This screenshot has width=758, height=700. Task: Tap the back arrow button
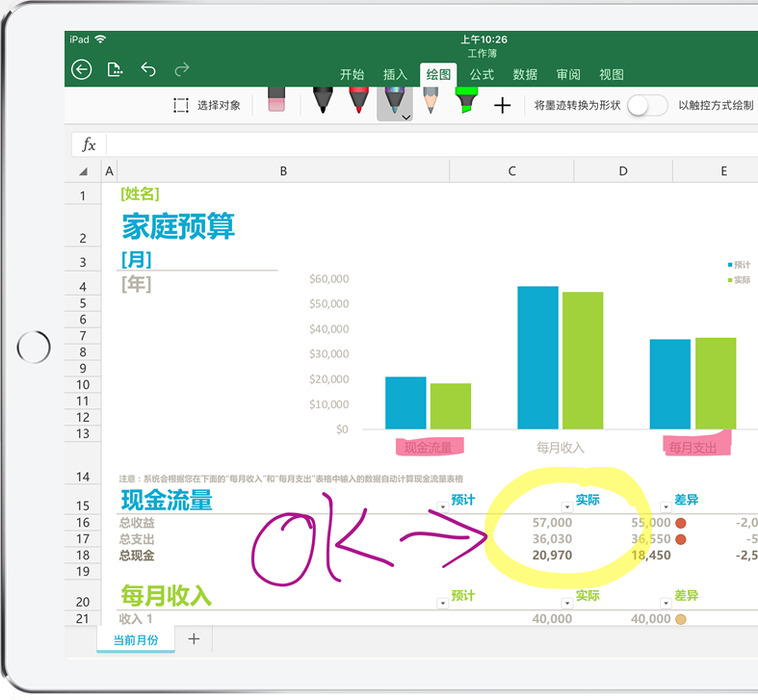click(82, 69)
